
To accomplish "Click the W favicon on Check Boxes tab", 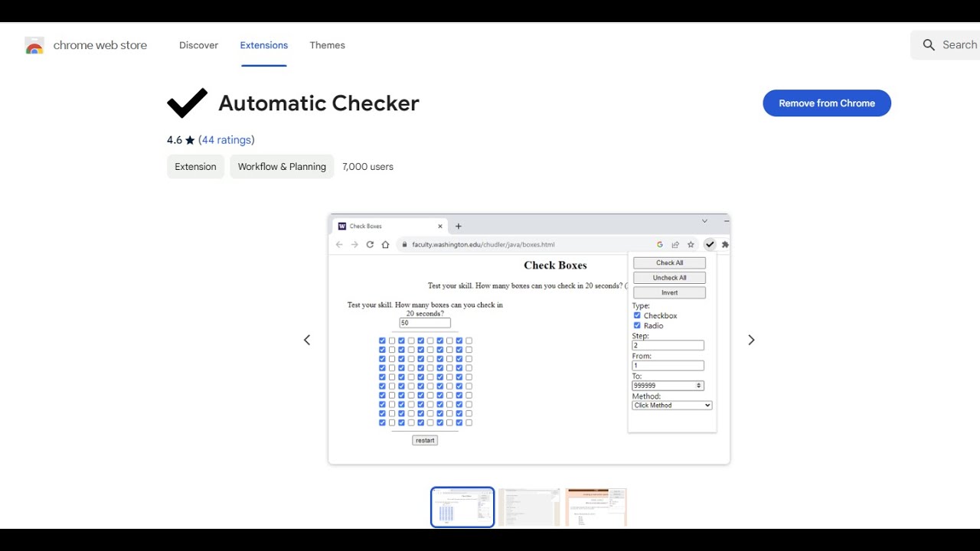I will point(342,227).
